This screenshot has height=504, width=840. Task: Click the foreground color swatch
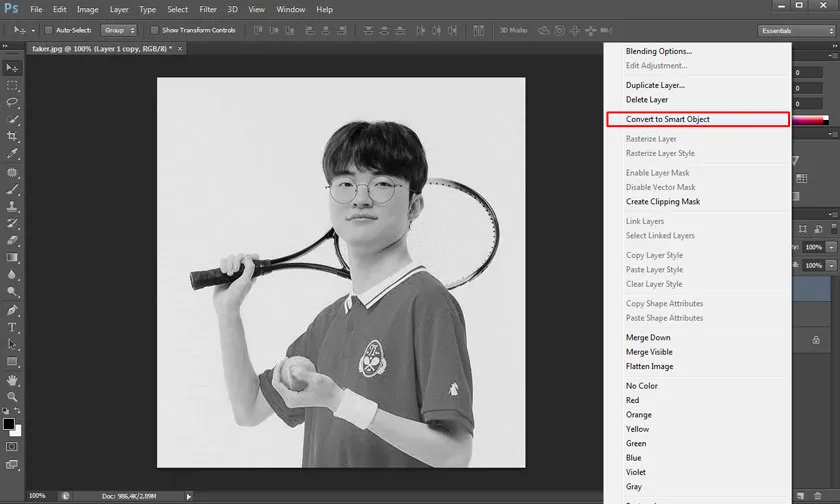[x=8, y=424]
